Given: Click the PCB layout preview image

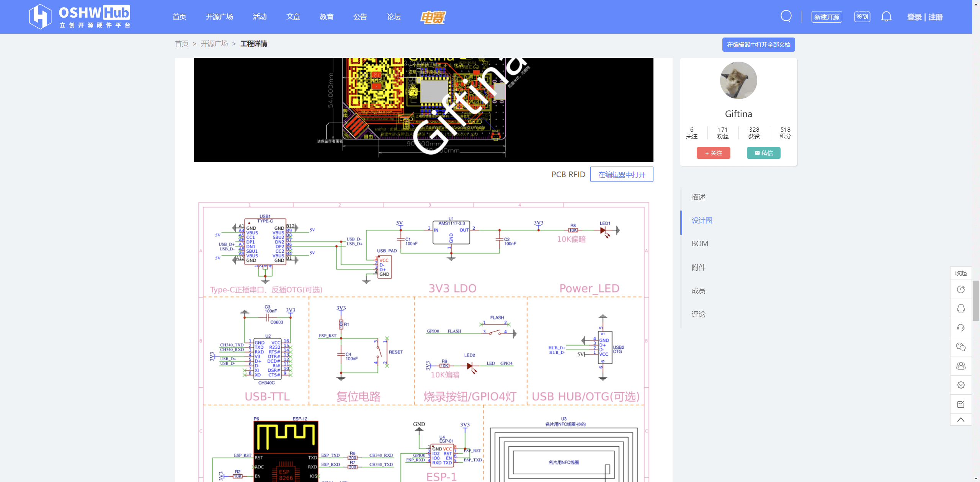Looking at the screenshot, I should point(423,110).
